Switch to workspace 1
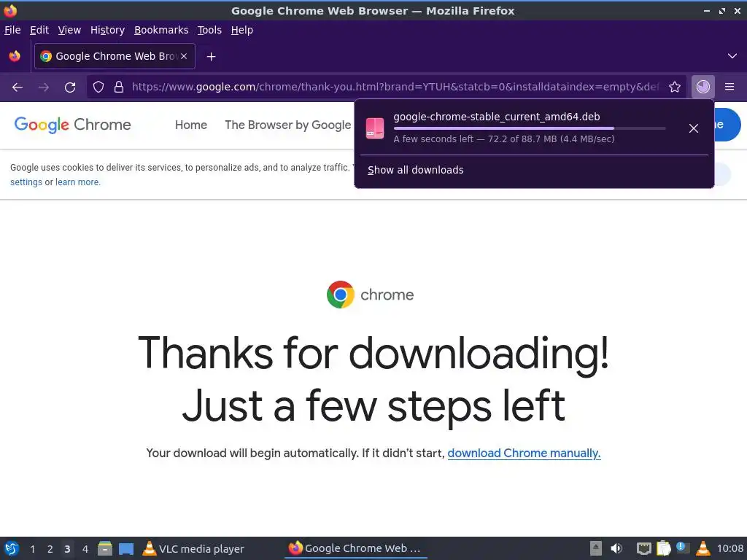The width and height of the screenshot is (747, 560). (x=32, y=549)
